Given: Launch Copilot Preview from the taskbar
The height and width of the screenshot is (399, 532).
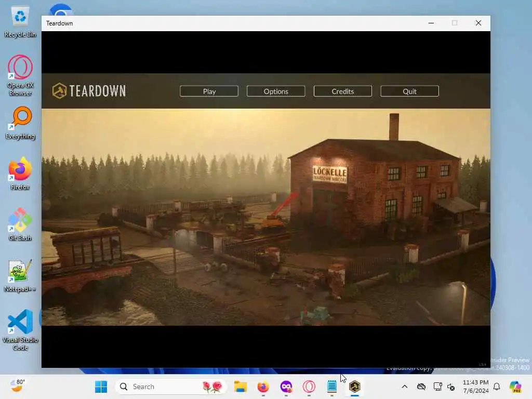Looking at the screenshot, I should tap(515, 387).
